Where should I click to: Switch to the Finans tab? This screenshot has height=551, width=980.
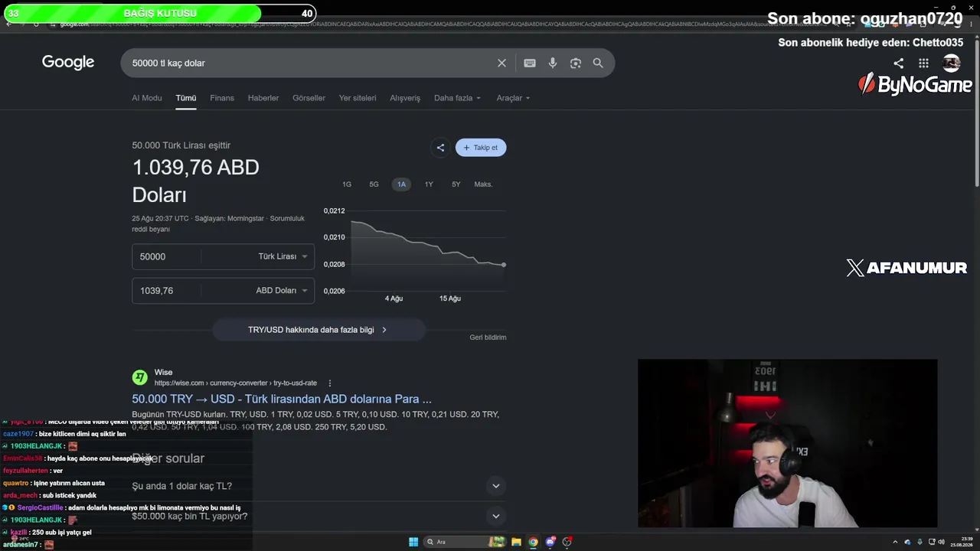point(222,98)
